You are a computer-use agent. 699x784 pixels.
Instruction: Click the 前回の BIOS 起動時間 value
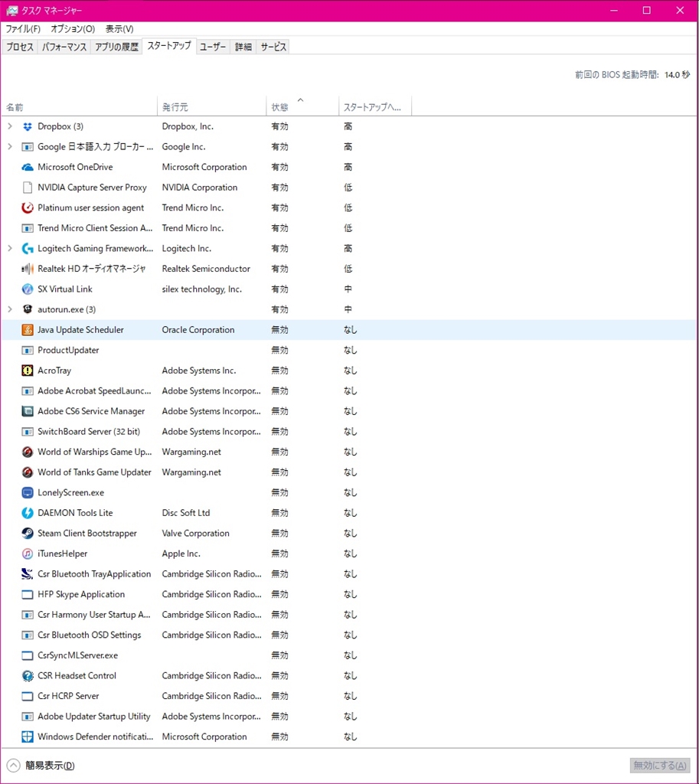[677, 74]
